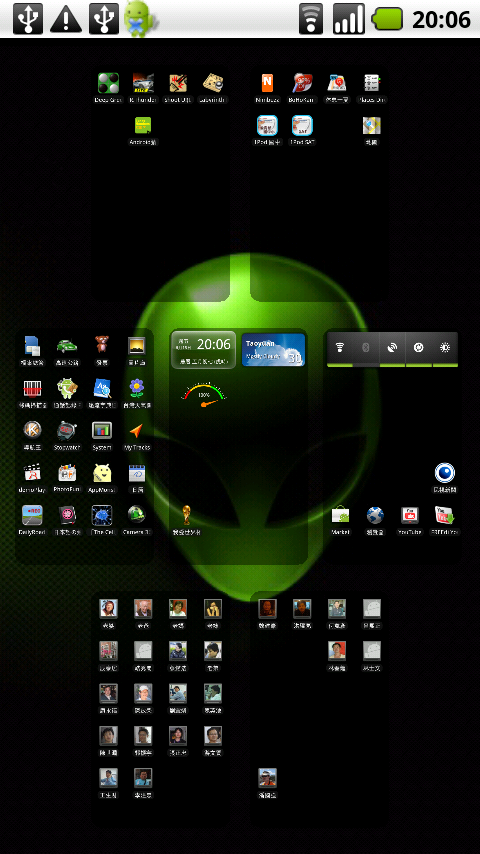Open the System monitor app
The height and width of the screenshot is (854, 480).
point(102,430)
